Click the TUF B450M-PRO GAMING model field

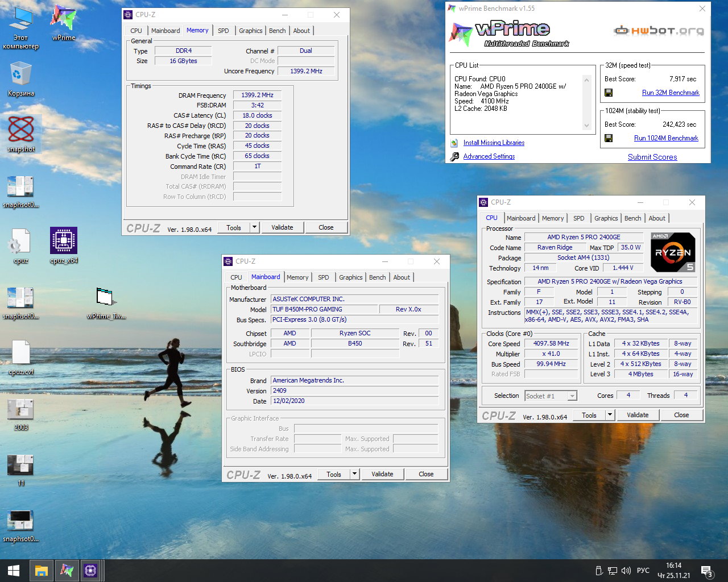point(325,309)
